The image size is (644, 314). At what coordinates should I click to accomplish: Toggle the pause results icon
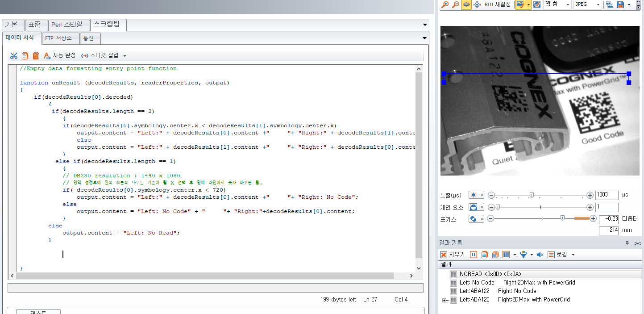[473, 255]
